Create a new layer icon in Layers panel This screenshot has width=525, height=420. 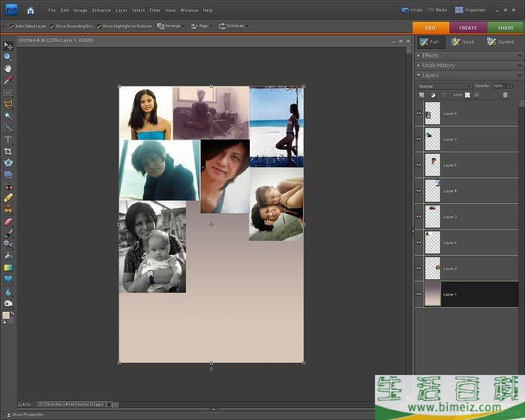tap(421, 95)
